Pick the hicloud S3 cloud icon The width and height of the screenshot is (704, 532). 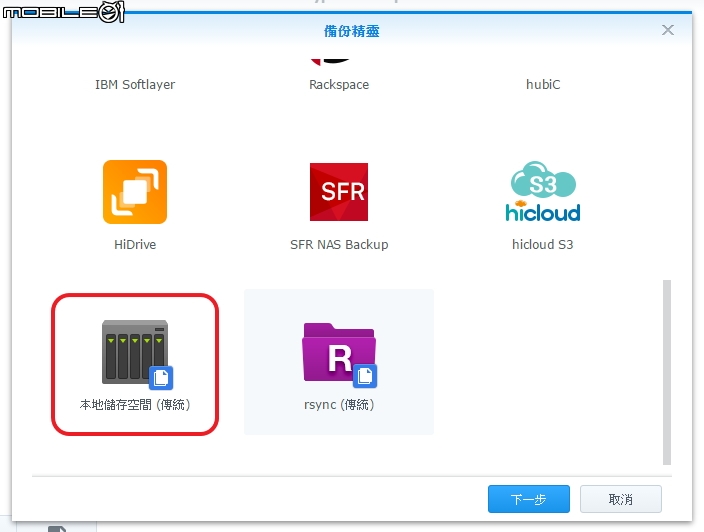543,192
